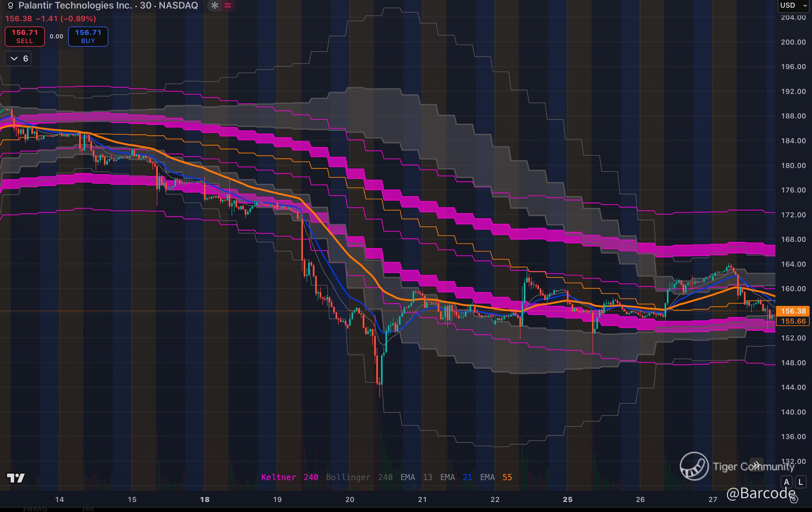Click the Keltner 240 indicator label
812x512 pixels.
coord(289,477)
